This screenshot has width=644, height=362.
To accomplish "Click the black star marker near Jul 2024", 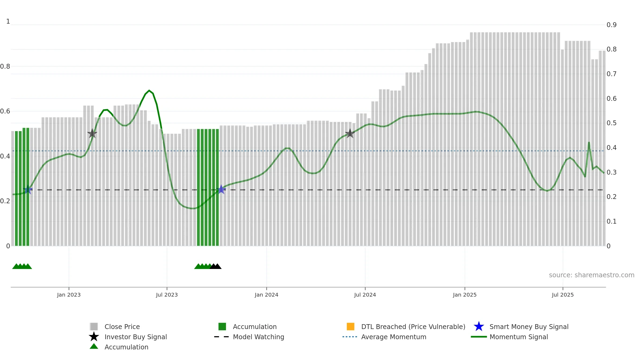I will pos(350,133).
